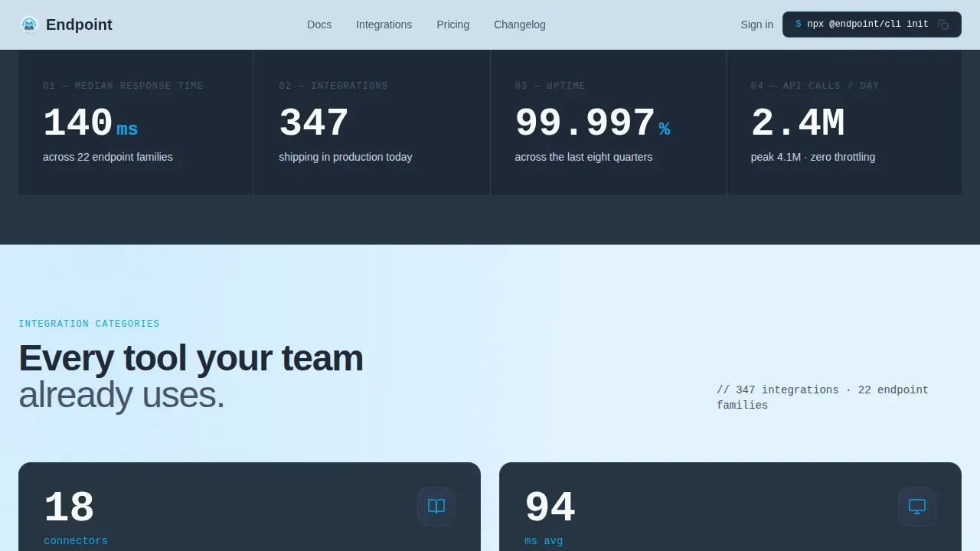Click the 'INTEGRATION CATEGORIES' section label
The width and height of the screenshot is (980, 551).
click(x=89, y=324)
